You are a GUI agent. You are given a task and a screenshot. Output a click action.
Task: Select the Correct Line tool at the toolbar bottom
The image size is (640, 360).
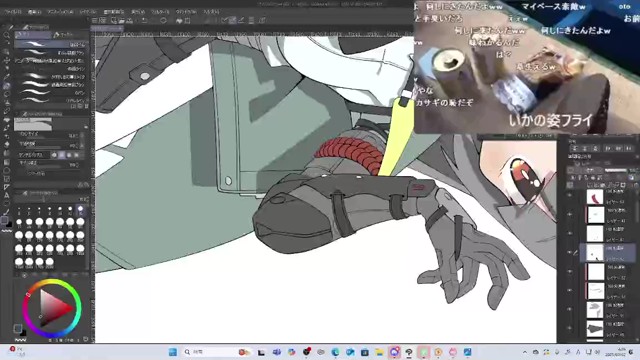[7, 212]
